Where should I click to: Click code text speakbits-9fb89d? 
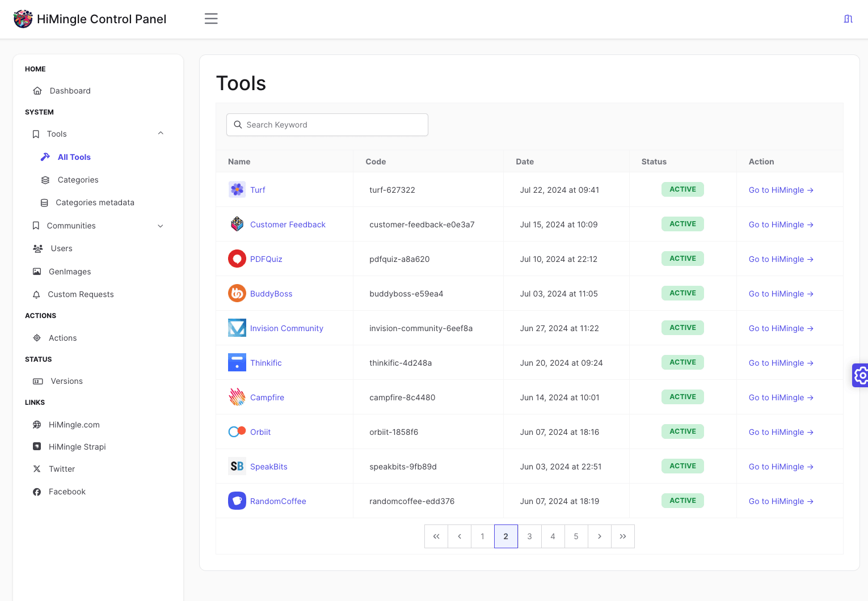[403, 467]
